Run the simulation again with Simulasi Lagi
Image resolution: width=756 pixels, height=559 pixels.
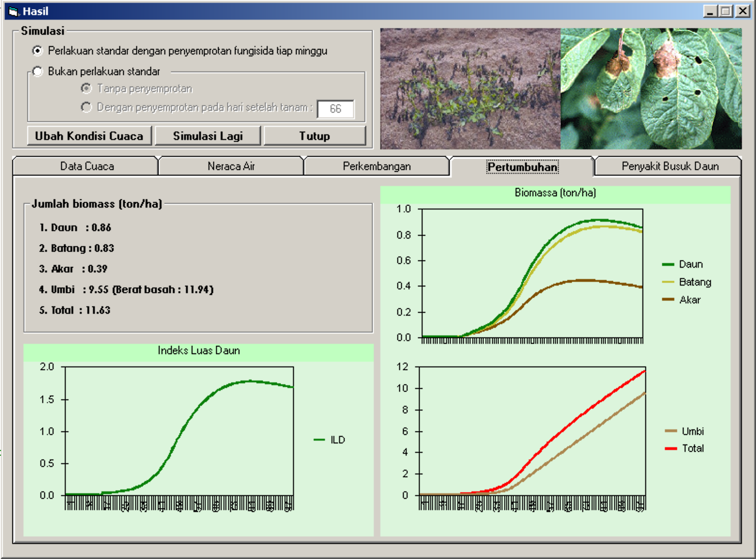point(208,136)
